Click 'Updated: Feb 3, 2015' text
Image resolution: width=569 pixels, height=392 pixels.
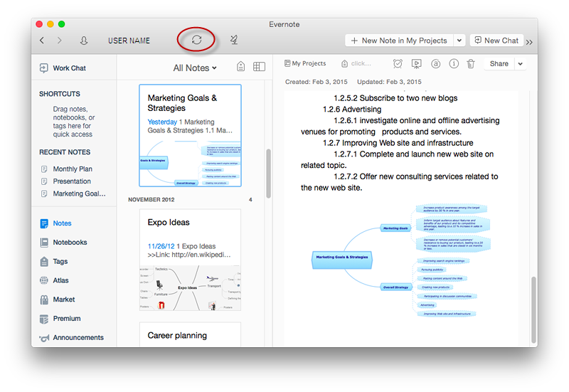pos(389,82)
